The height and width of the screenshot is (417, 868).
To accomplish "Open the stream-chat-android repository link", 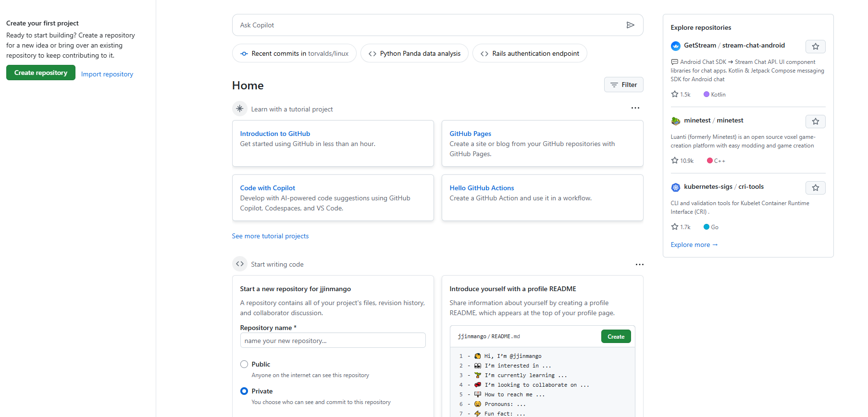I will point(753,46).
